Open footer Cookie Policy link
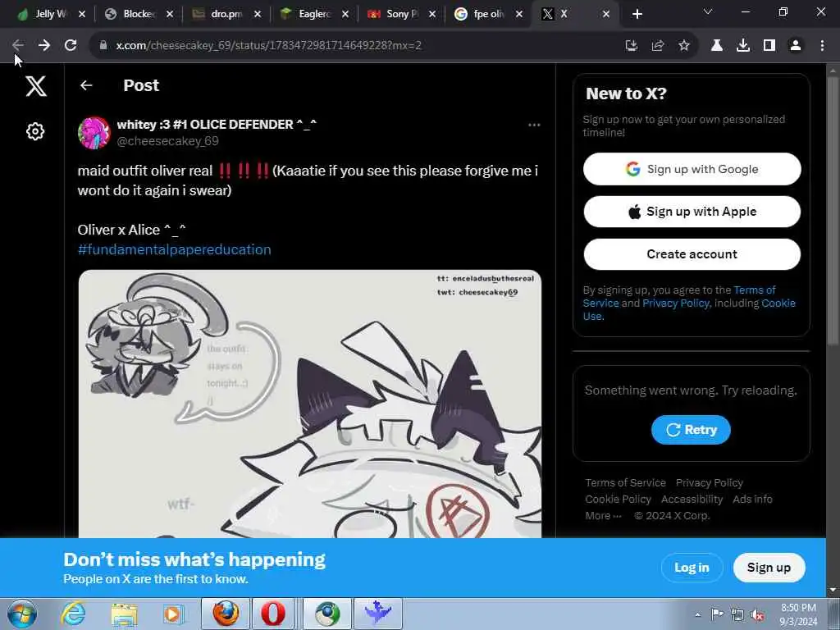840x630 pixels. [618, 500]
